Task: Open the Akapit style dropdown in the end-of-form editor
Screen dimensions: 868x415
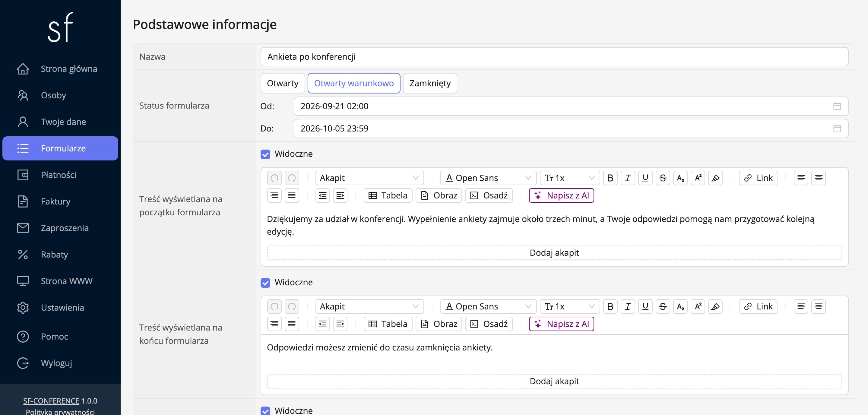Action: pos(369,306)
